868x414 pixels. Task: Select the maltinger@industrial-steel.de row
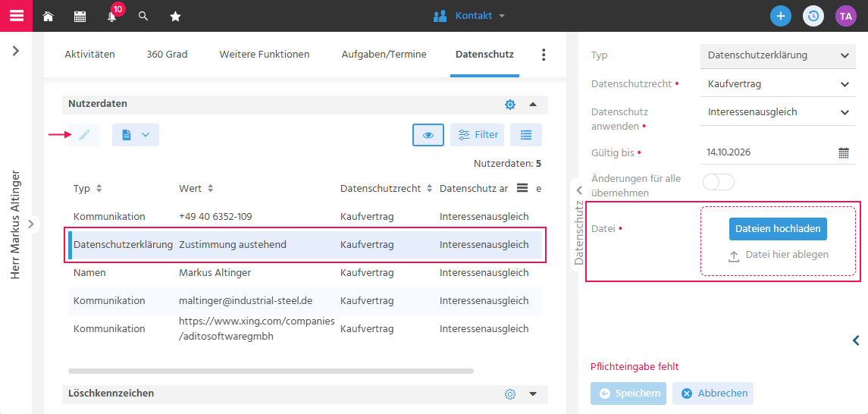coord(305,301)
